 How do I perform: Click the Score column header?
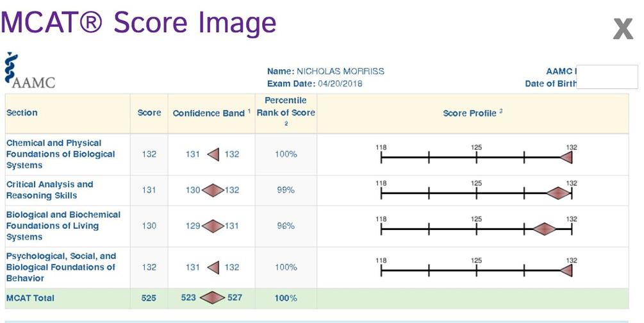149,113
